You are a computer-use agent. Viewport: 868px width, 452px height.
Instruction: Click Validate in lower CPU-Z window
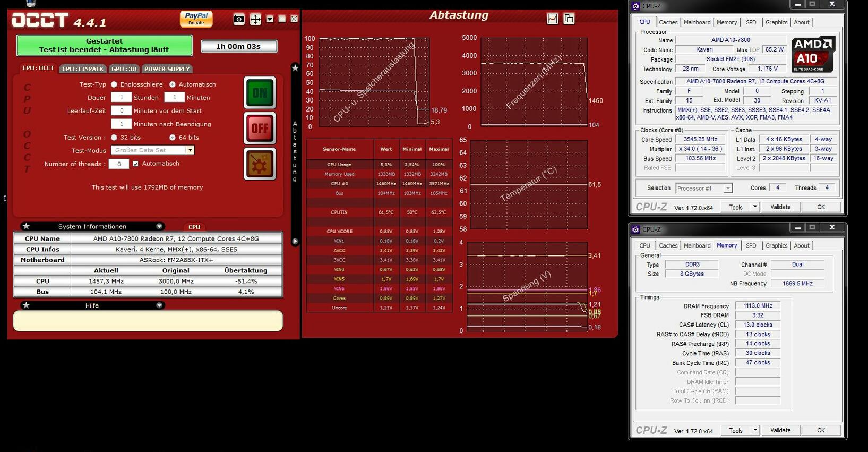click(x=780, y=431)
